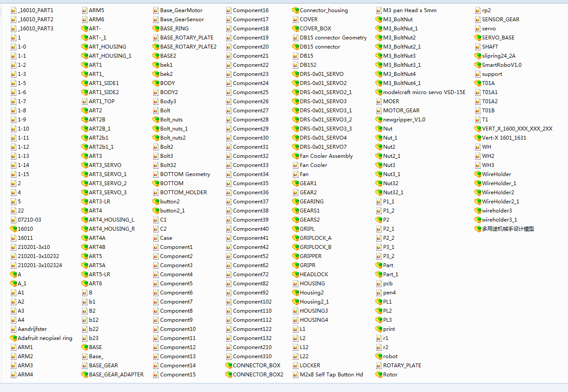Image resolution: width=568 pixels, height=392 pixels.
Task: Select the wireholder3_1 file name
Action: pyautogui.click(x=500, y=220)
